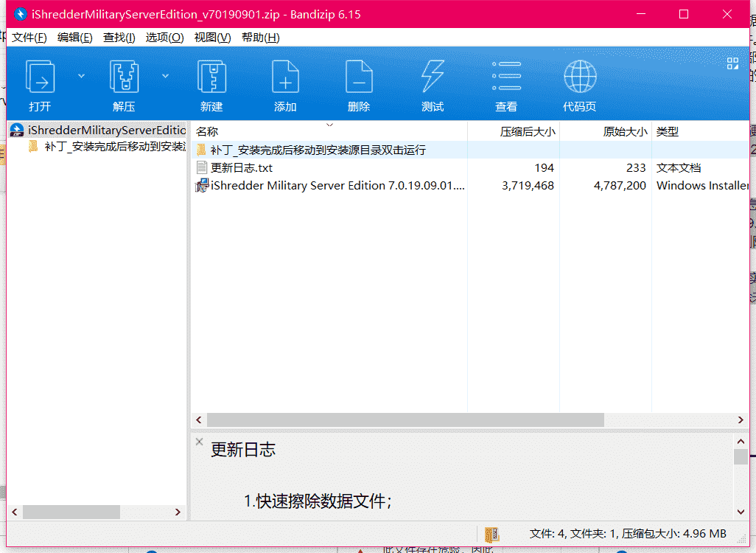Click the Windows Installer type cell
Image resolution: width=756 pixels, height=553 pixels.
702,186
